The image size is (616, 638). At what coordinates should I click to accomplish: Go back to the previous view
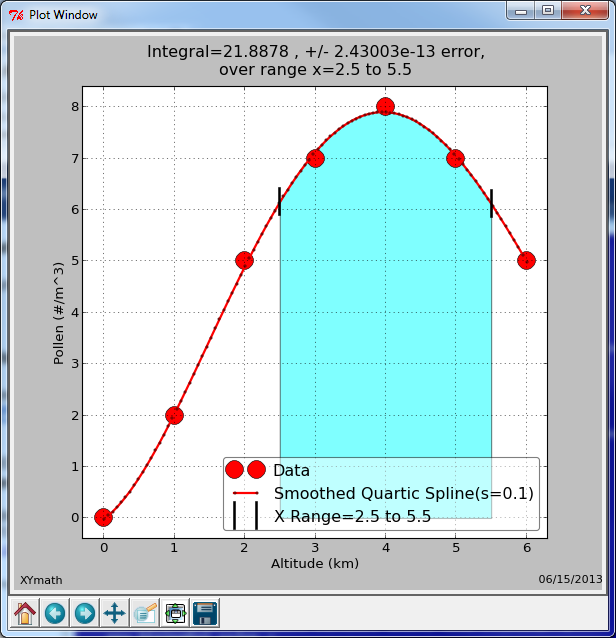55,612
